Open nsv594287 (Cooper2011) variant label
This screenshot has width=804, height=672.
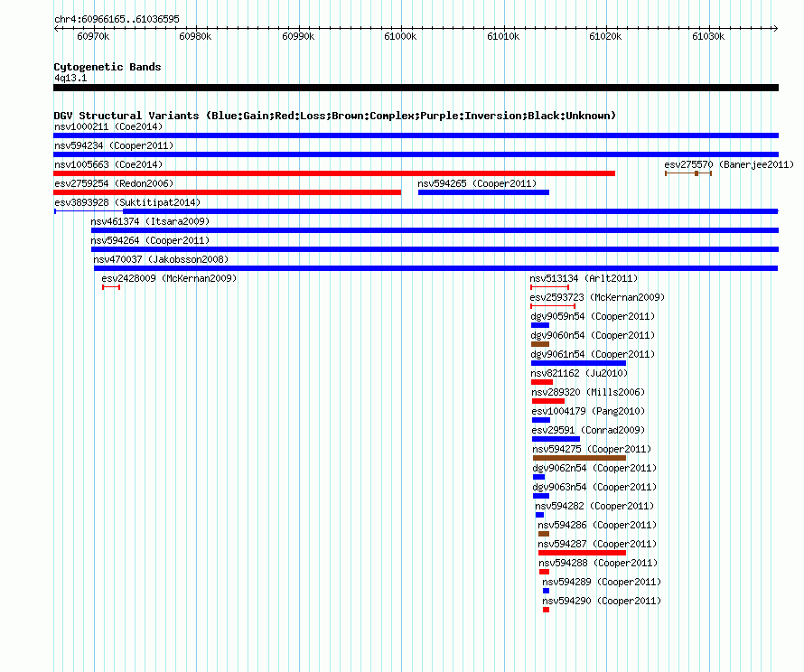597,544
